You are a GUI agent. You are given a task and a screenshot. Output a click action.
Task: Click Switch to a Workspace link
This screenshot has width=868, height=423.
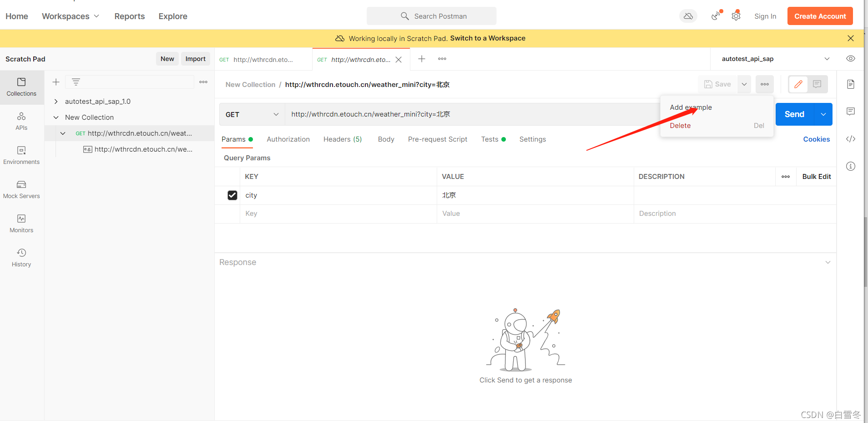click(488, 38)
